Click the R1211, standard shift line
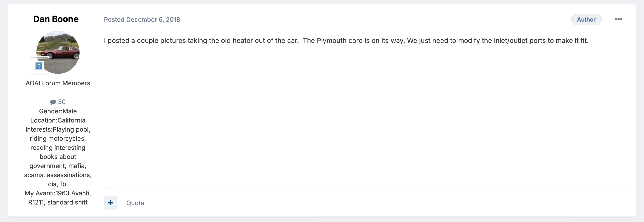Image resolution: width=644 pixels, height=222 pixels. tap(58, 202)
